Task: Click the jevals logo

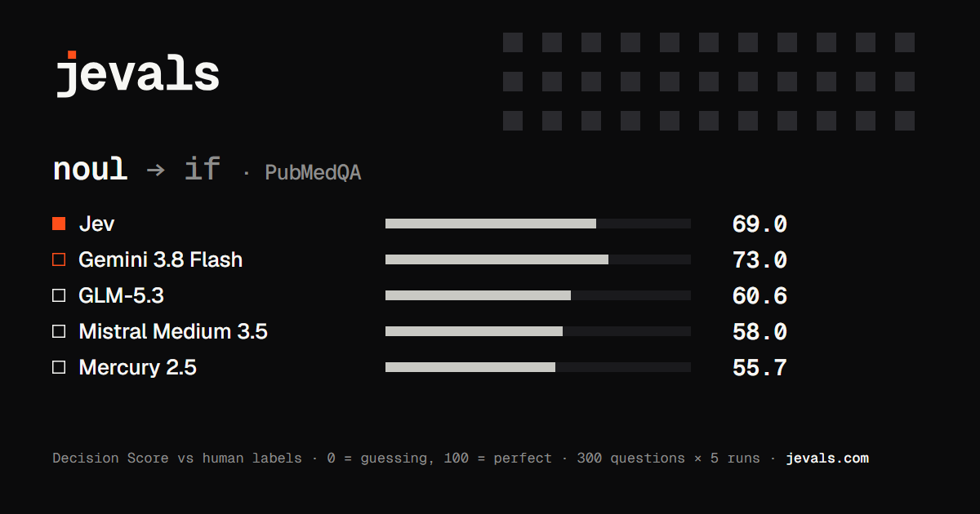Action: coord(137,74)
